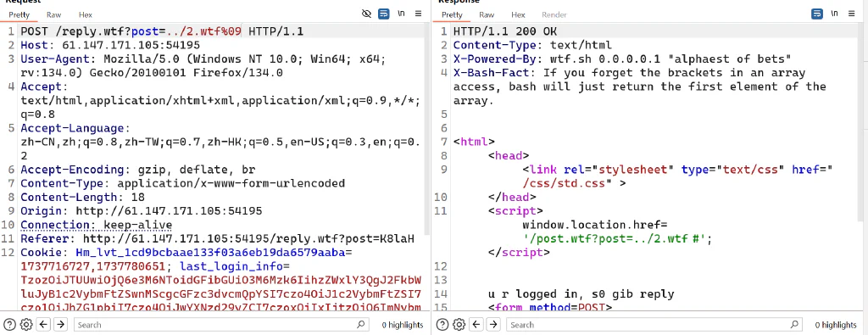This screenshot has width=868, height=335.
Task: Click the 'HTTP/1.1 200 OK' response status line
Action: point(505,31)
